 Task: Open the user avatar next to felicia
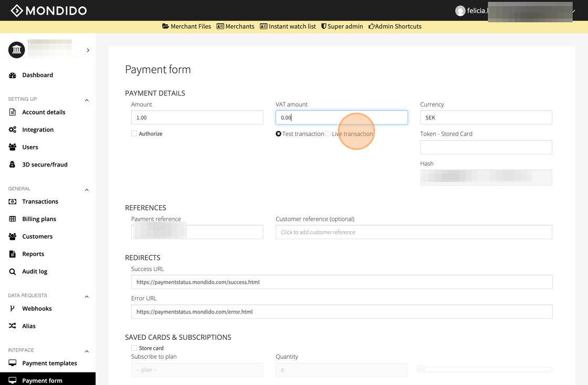(460, 11)
